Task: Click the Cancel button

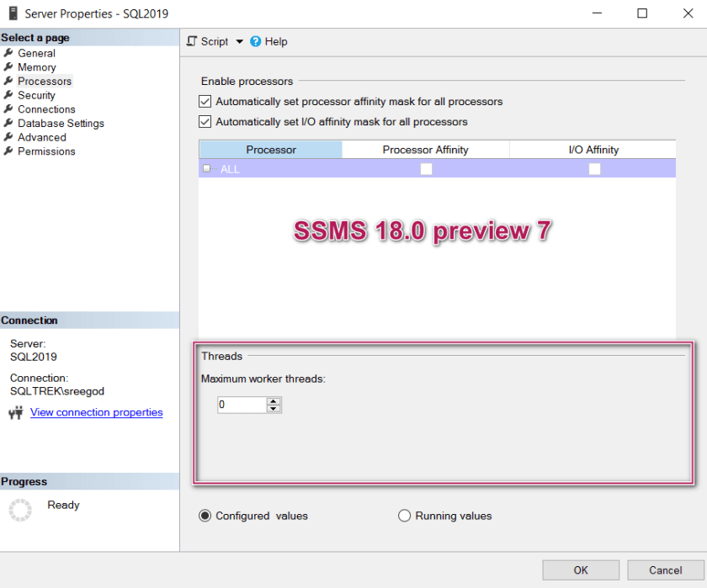Action: click(665, 569)
